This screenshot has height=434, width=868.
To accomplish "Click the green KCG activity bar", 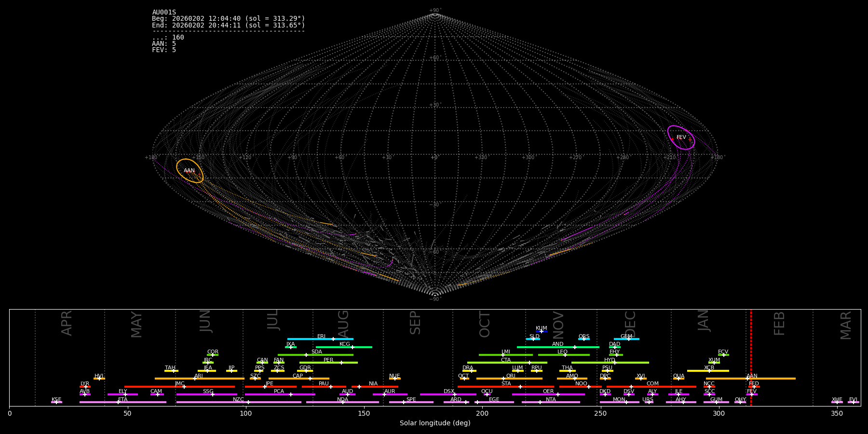I will coord(344,347).
